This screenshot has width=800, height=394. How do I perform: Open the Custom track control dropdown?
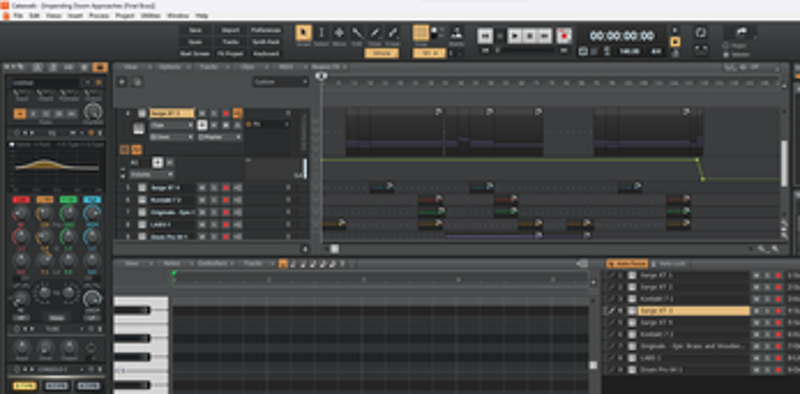point(281,82)
